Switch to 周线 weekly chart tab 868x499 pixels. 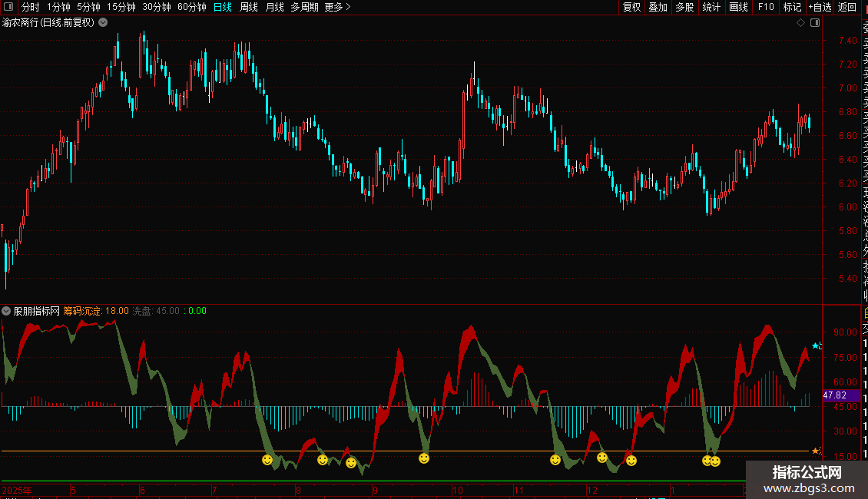pos(249,7)
